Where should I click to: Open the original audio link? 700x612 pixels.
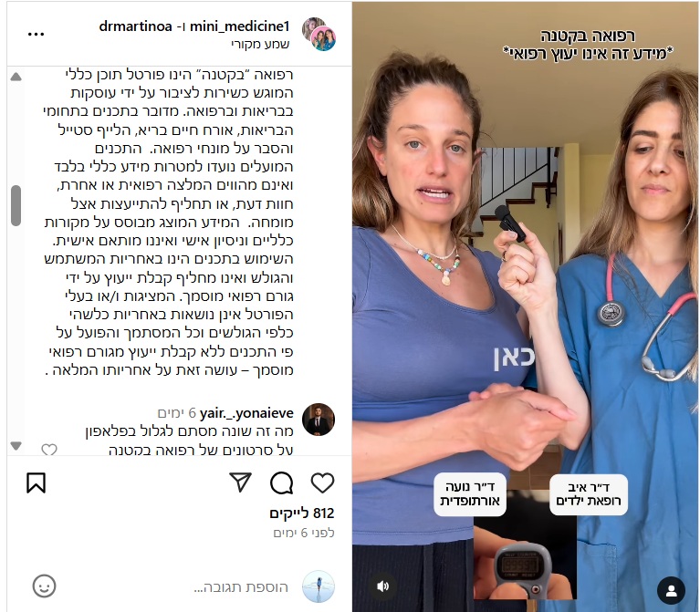(x=260, y=44)
